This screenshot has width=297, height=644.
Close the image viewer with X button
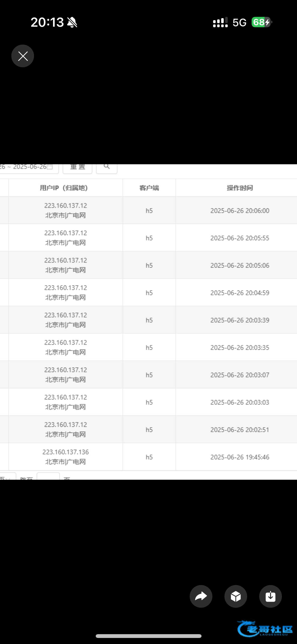23,56
